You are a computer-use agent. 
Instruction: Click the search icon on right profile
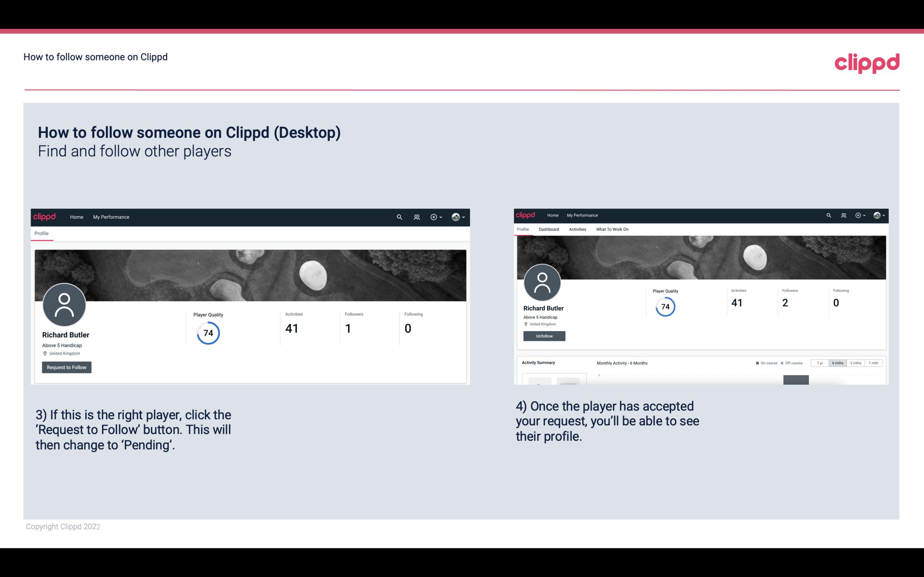[x=828, y=215]
